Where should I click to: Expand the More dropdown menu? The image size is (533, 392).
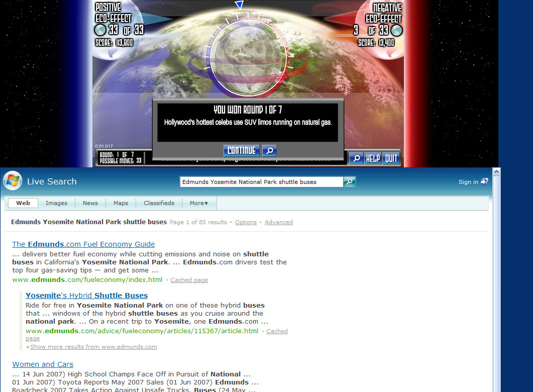pyautogui.click(x=199, y=203)
